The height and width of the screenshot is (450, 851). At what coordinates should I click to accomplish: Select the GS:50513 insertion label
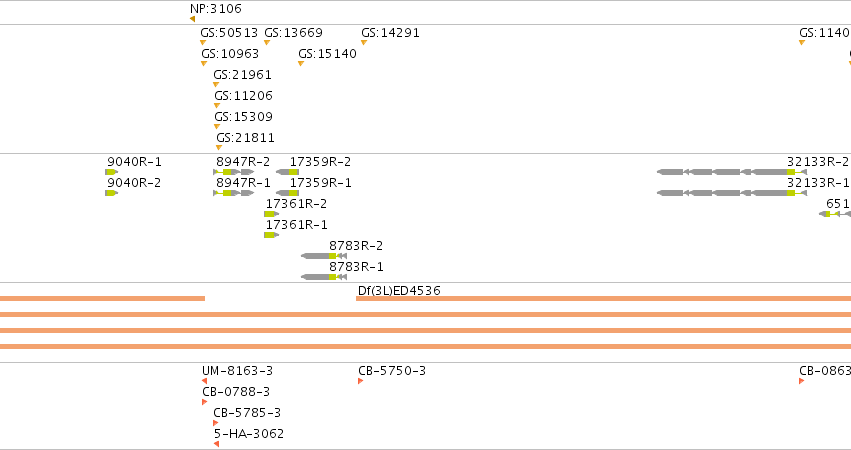229,33
